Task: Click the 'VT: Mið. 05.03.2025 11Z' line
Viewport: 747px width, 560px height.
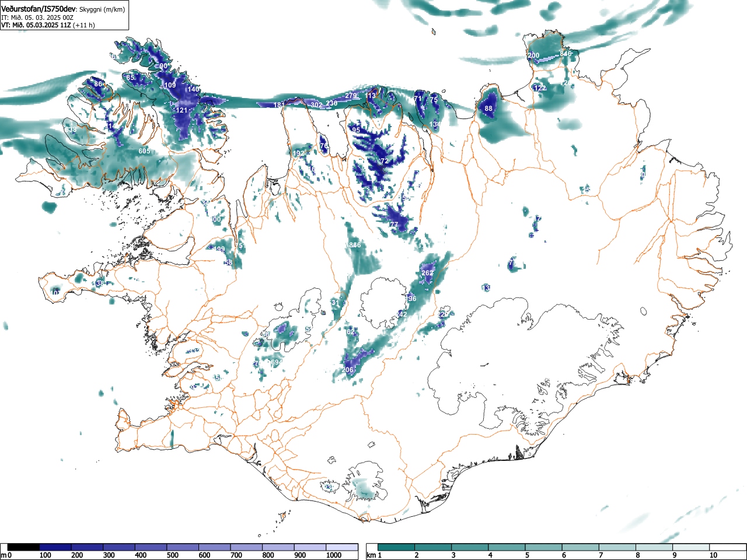Action: 36,25
